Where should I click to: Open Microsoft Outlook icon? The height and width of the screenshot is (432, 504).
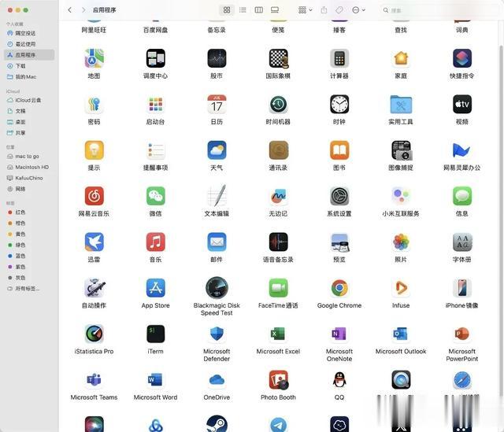[x=401, y=334]
